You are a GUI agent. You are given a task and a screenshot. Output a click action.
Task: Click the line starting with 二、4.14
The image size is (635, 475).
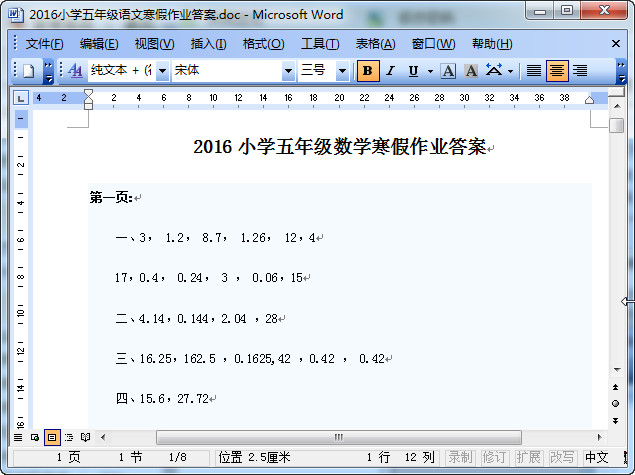pyautogui.click(x=196, y=319)
